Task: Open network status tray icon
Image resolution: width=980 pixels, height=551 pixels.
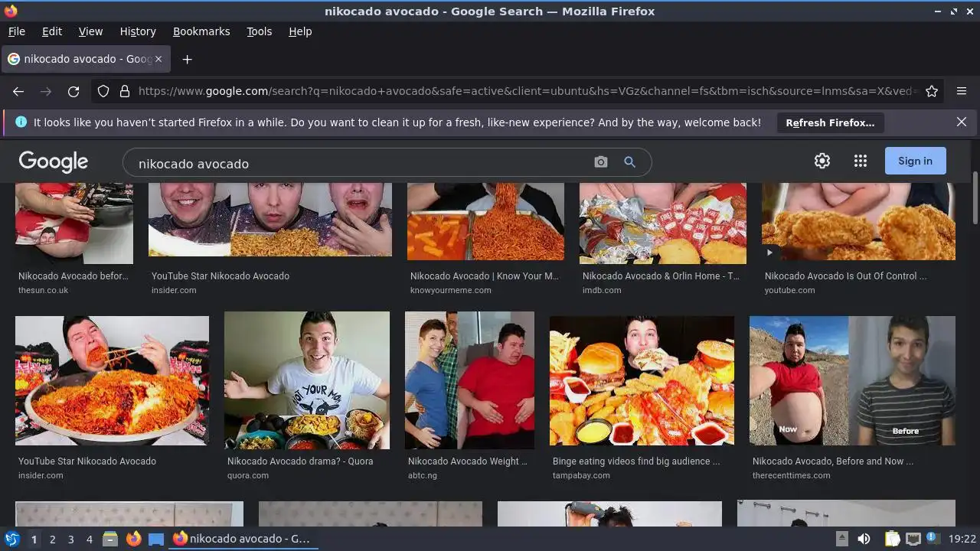Action: (913, 539)
